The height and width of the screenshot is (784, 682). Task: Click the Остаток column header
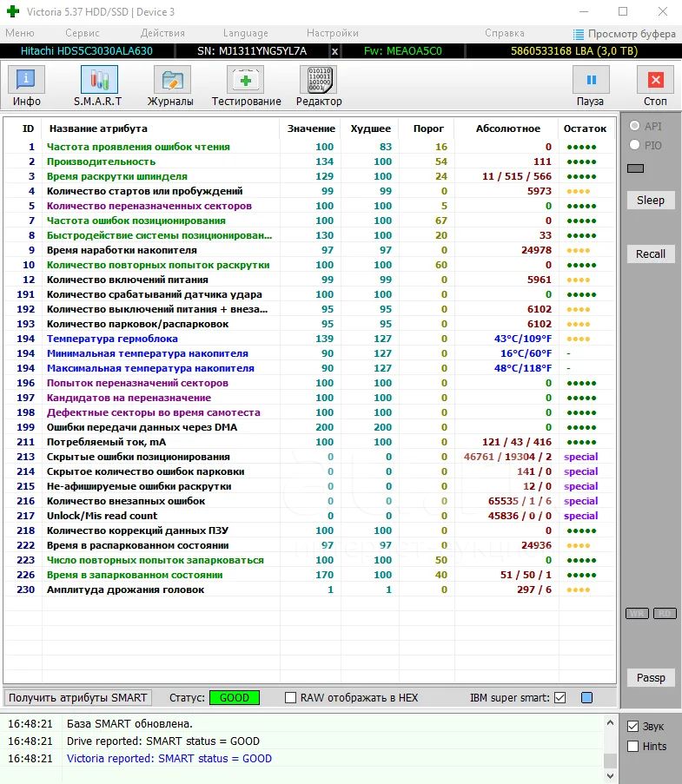point(585,128)
